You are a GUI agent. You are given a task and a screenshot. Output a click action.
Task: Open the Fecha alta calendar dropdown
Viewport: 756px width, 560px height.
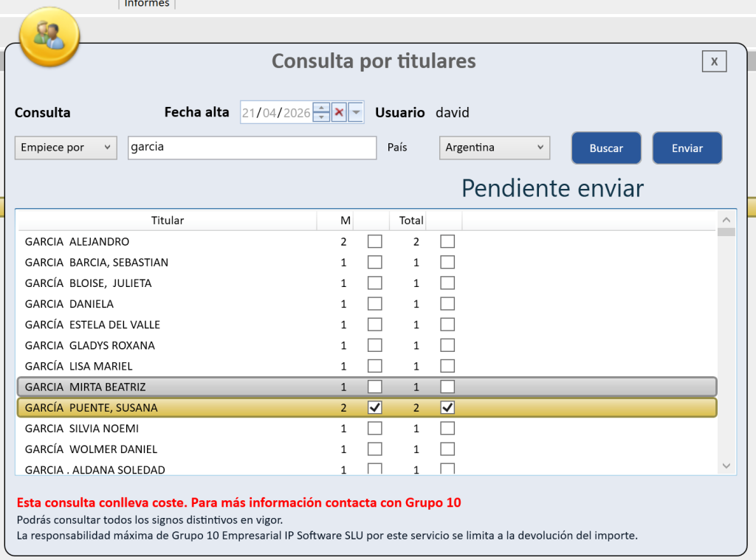(356, 112)
